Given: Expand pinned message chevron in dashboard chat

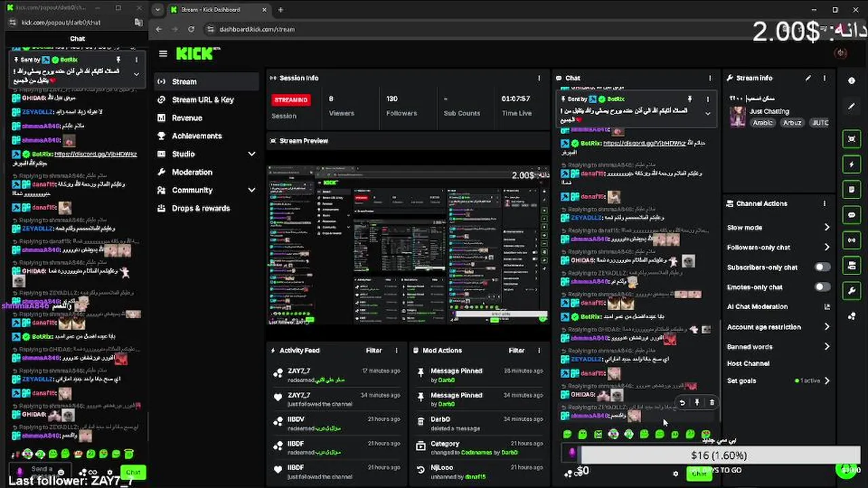Looking at the screenshot, I should point(707,114).
